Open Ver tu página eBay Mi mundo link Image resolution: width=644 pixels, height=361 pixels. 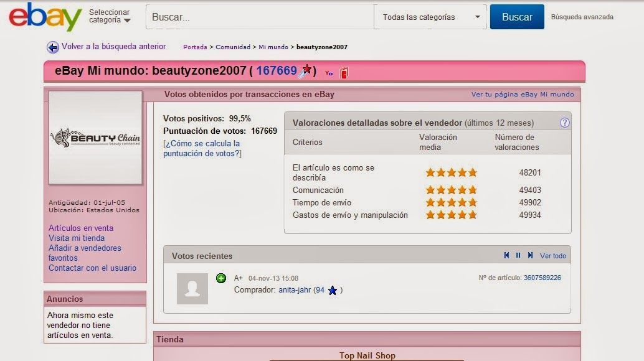click(x=523, y=95)
